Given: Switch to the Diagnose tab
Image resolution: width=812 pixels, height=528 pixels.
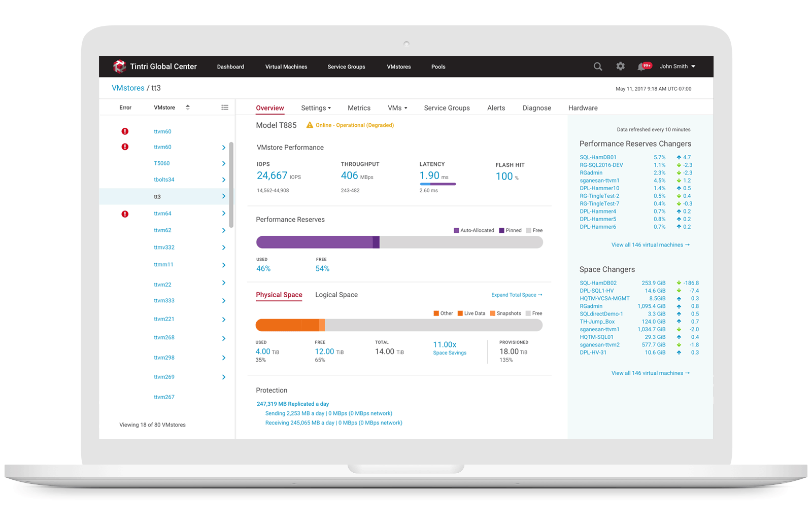Looking at the screenshot, I should [x=537, y=108].
